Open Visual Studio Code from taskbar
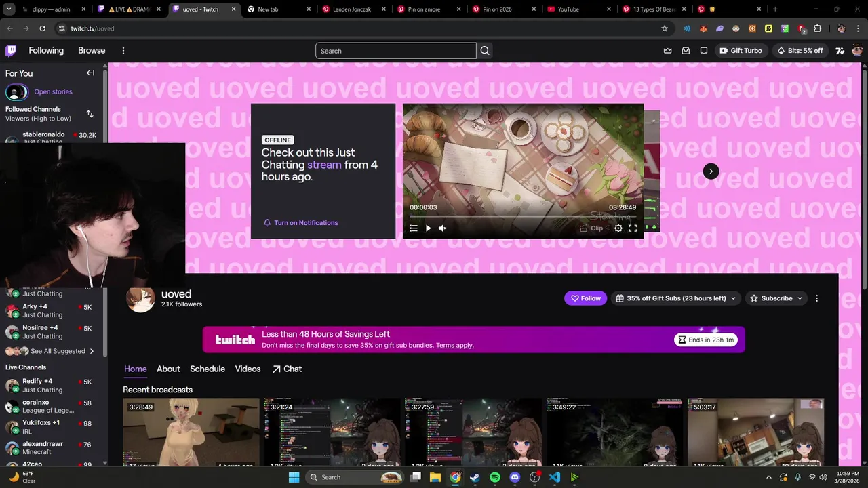Viewport: 868px width, 488px height. [555, 477]
